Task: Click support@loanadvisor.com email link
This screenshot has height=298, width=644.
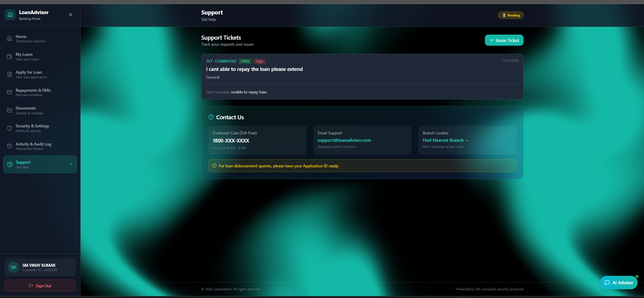Action: [x=344, y=140]
